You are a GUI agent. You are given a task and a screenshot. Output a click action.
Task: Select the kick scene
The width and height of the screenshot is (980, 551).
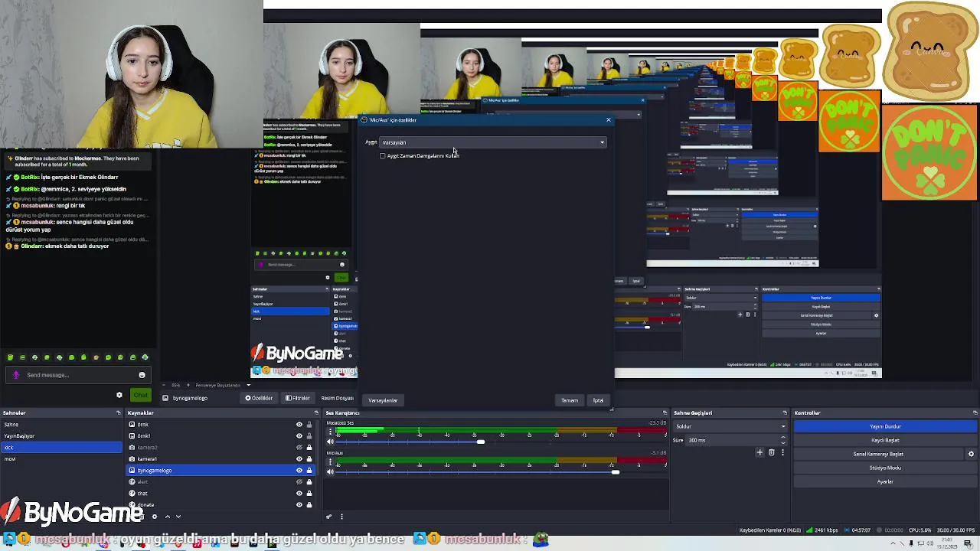[61, 447]
